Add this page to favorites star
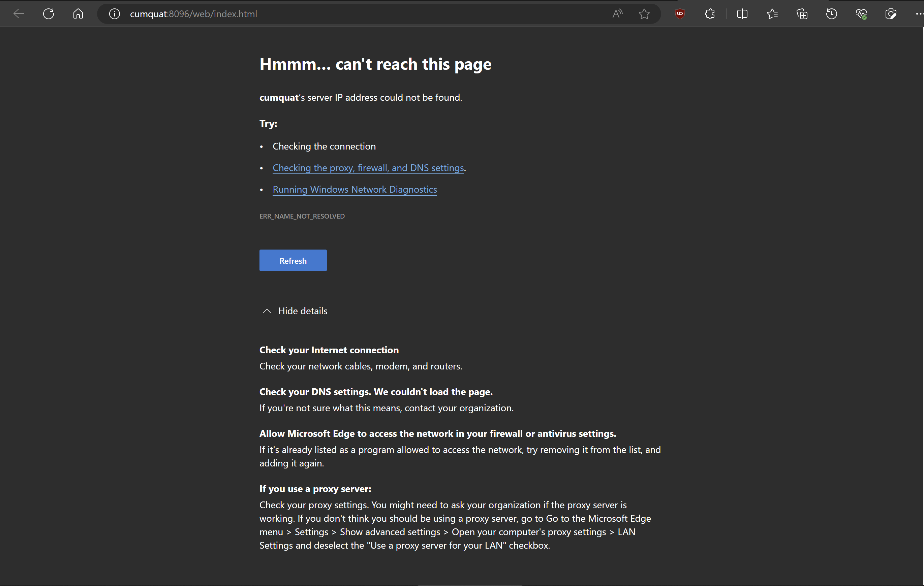Image resolution: width=924 pixels, height=586 pixels. tap(644, 14)
